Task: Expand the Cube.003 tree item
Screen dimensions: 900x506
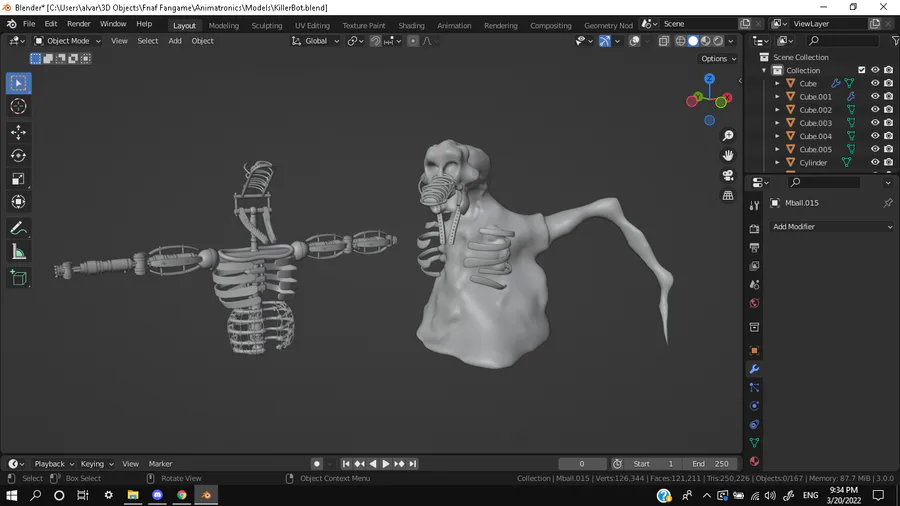Action: [x=777, y=123]
